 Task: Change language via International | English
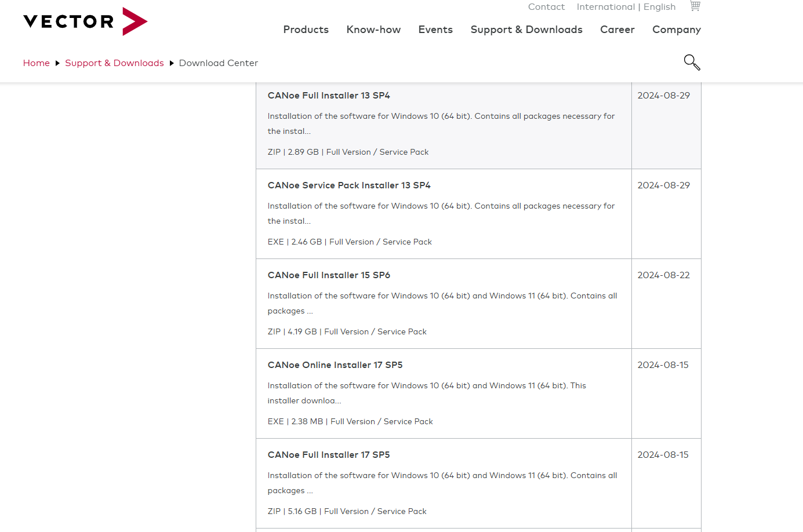(x=626, y=7)
